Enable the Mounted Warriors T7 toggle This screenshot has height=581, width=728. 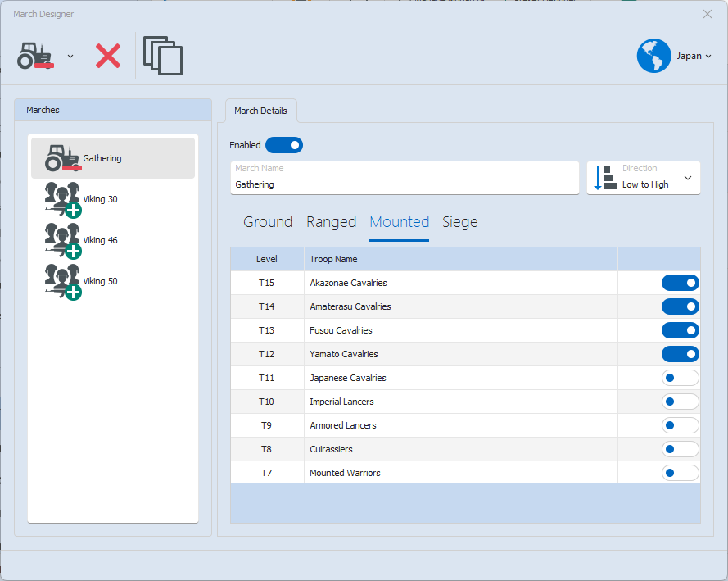pos(680,473)
